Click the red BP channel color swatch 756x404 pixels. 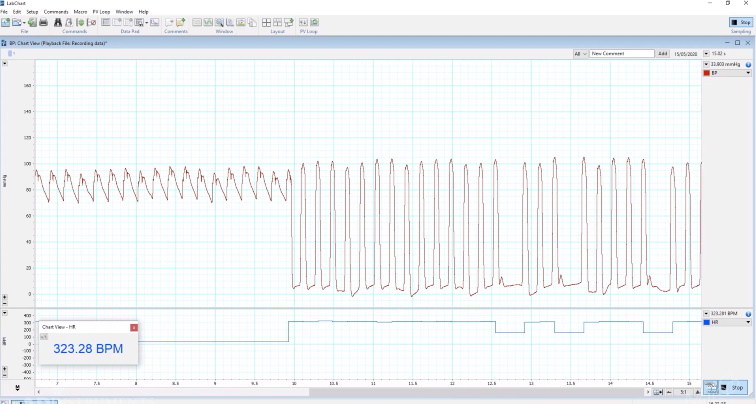(x=707, y=73)
